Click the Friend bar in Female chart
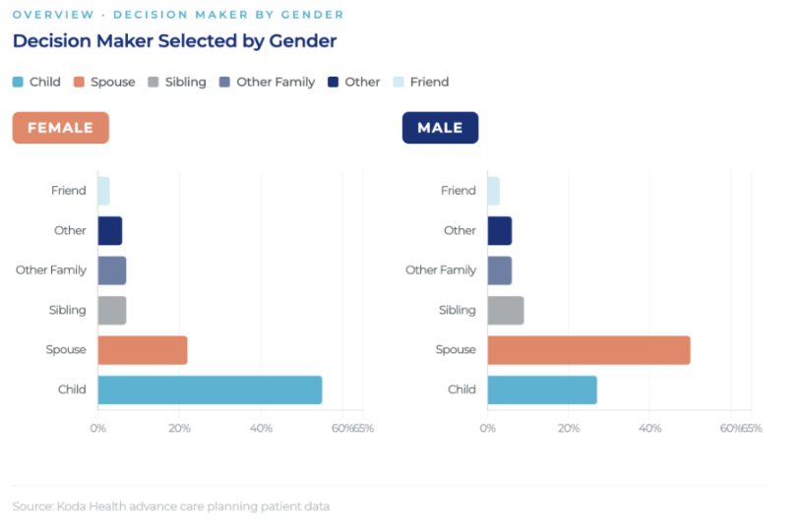Screen dimensions: 801x532 pyautogui.click(x=103, y=191)
